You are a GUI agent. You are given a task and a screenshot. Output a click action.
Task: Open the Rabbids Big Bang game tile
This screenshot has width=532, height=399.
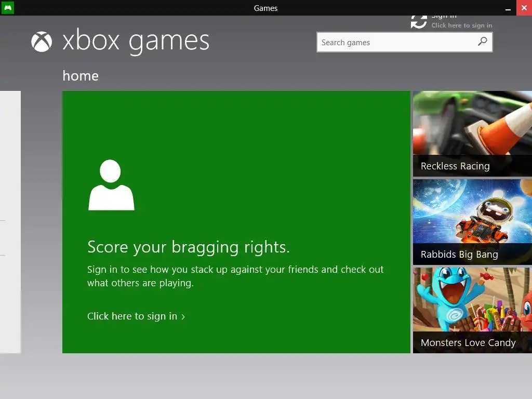tap(472, 222)
